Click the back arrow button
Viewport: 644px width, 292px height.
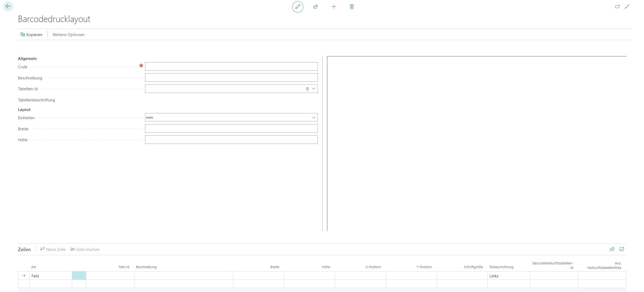tap(8, 6)
